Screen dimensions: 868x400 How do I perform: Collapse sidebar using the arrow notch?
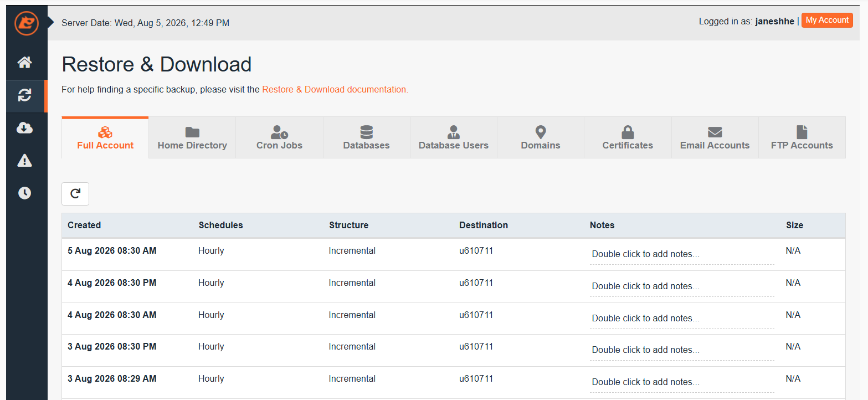coord(50,23)
